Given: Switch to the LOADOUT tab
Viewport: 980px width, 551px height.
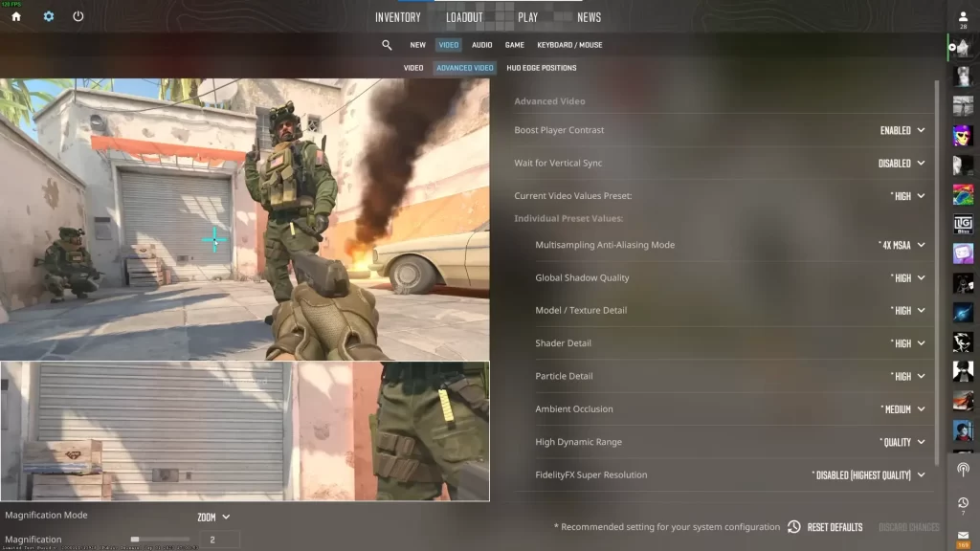Looking at the screenshot, I should click(x=464, y=17).
